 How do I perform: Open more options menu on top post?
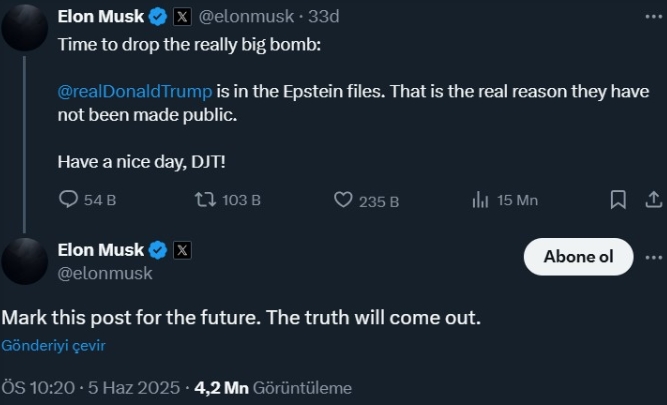click(654, 17)
